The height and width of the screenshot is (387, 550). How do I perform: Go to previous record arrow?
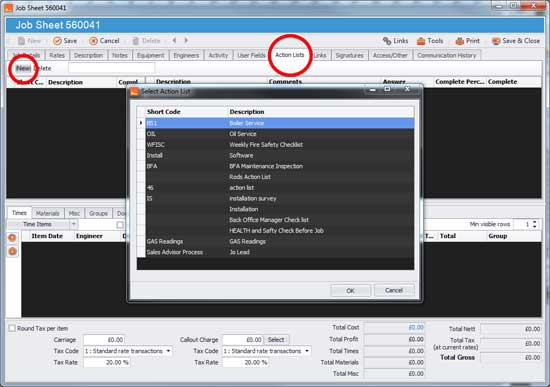[174, 40]
